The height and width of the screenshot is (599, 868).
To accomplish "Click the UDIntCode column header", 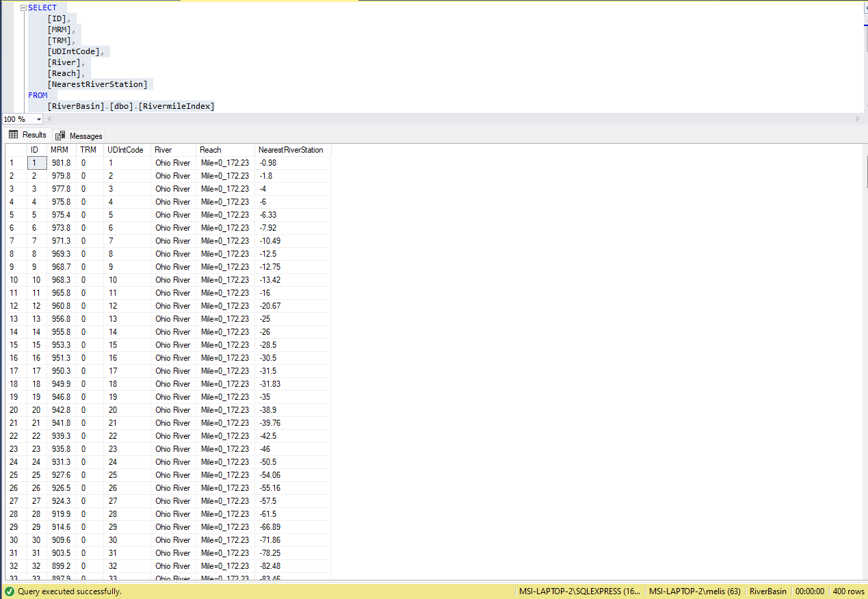I will (127, 150).
